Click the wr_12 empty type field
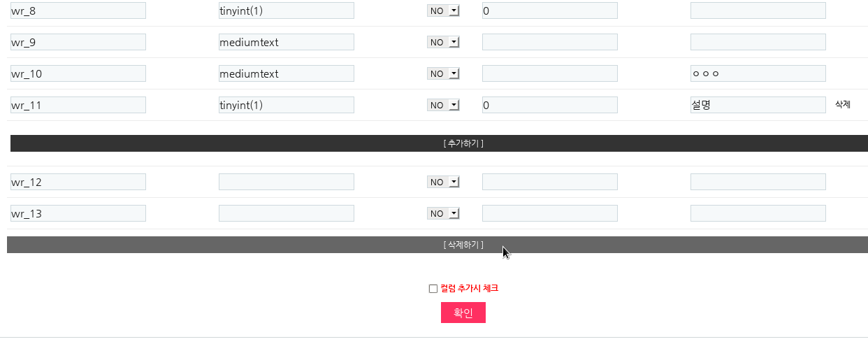Screen dimensions: 868x344 point(286,182)
